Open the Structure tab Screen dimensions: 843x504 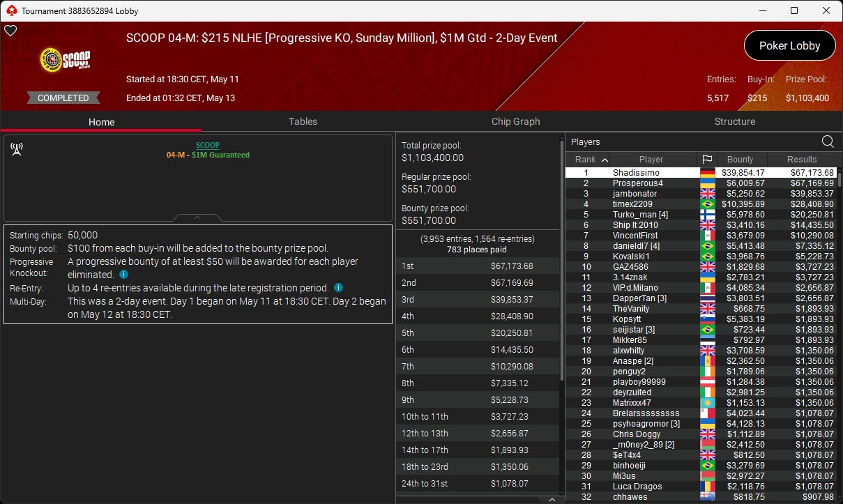735,121
